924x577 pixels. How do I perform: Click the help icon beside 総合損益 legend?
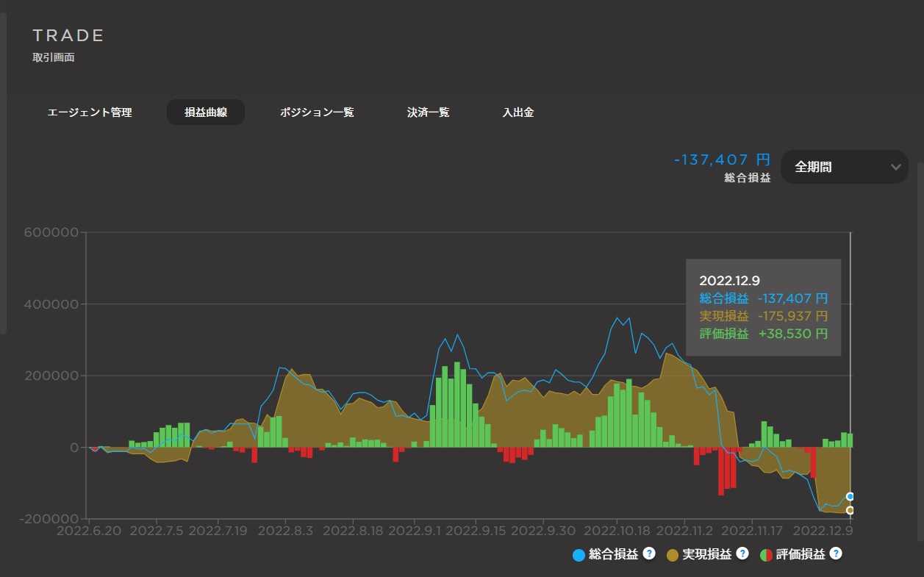[649, 553]
